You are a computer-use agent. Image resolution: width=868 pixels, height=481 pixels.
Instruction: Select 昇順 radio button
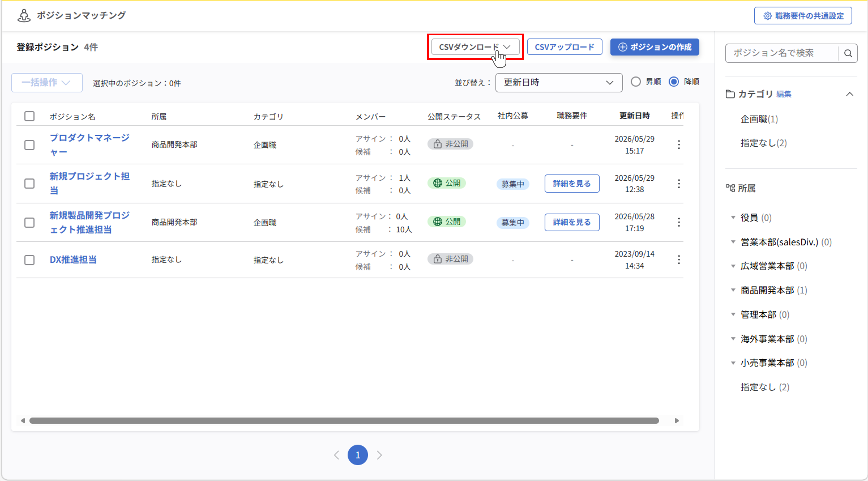pyautogui.click(x=635, y=82)
